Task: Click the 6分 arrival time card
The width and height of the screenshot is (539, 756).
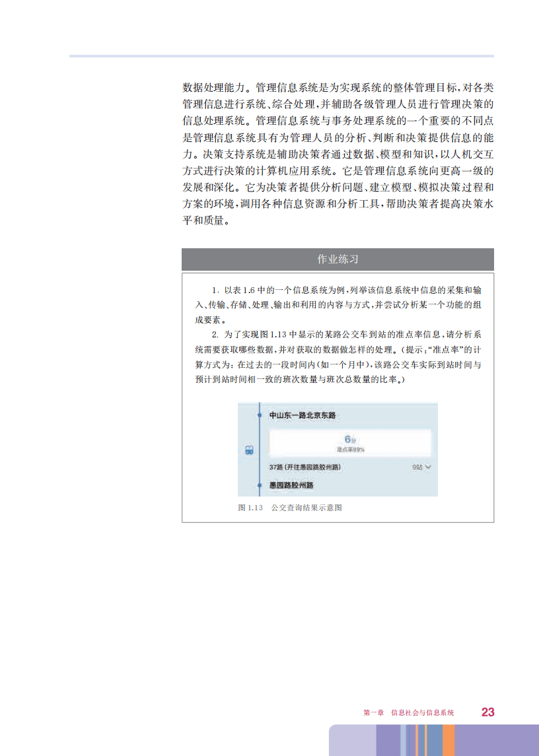Action: tap(350, 443)
